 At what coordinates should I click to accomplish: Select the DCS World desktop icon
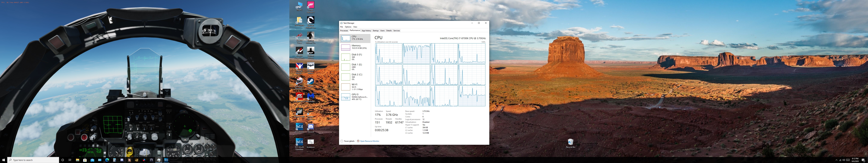[299, 128]
